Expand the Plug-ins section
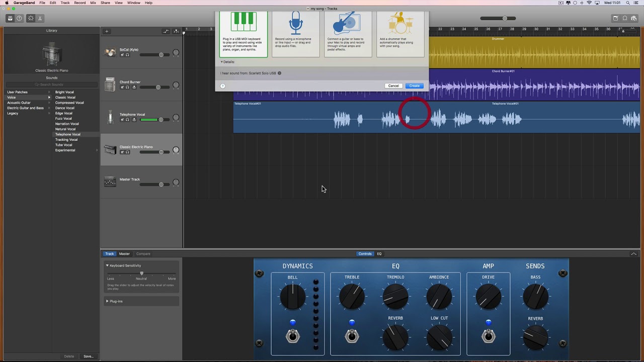 pos(107,301)
